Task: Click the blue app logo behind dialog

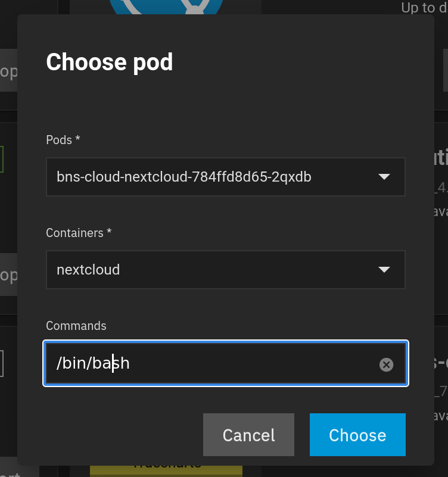Action: [166, 7]
